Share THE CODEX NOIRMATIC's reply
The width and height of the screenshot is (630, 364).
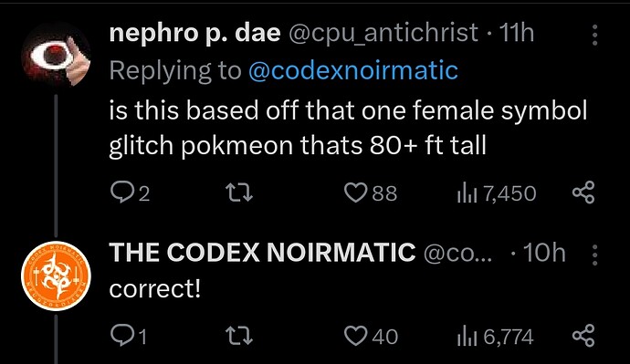583,337
